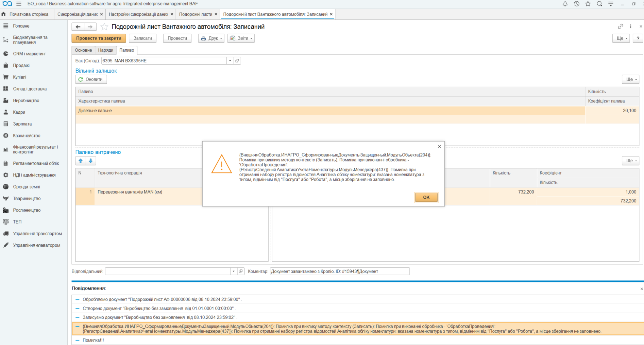The height and width of the screenshot is (345, 644).
Task: Open the three-dot document options menu
Action: 630,26
